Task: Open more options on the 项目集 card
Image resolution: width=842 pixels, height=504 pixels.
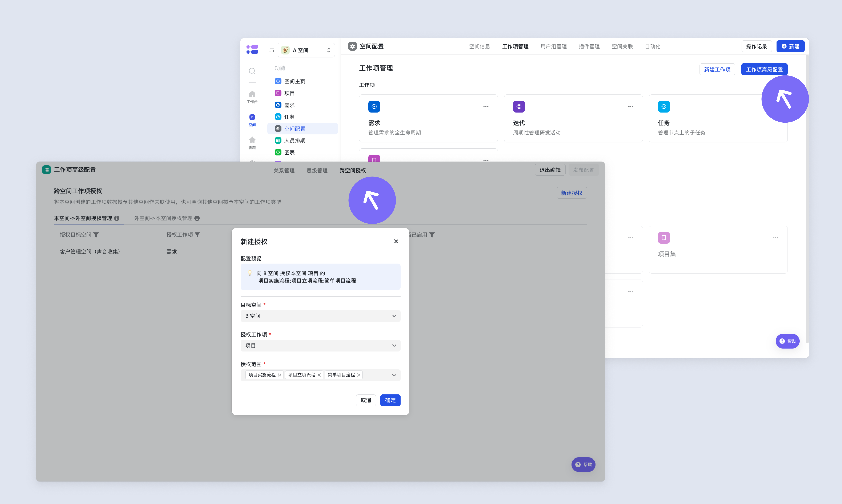Action: point(775,238)
